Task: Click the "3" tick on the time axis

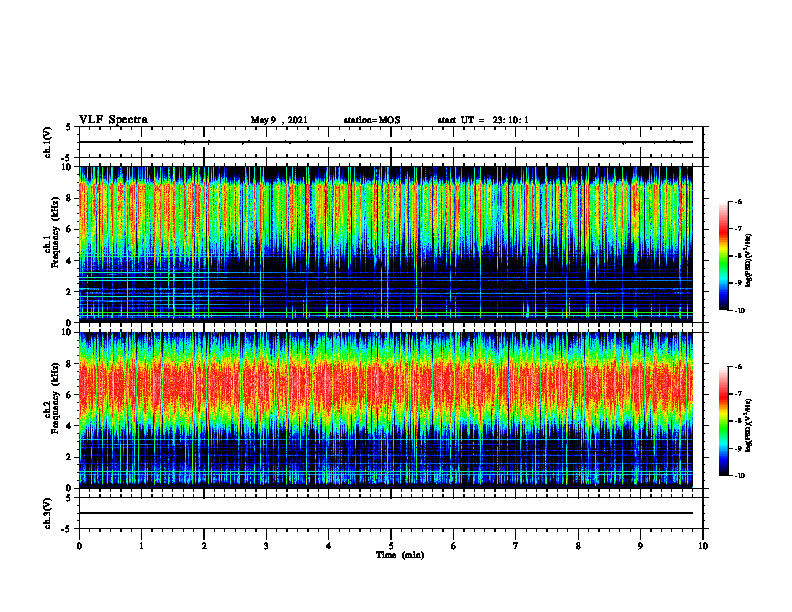Action: (266, 546)
